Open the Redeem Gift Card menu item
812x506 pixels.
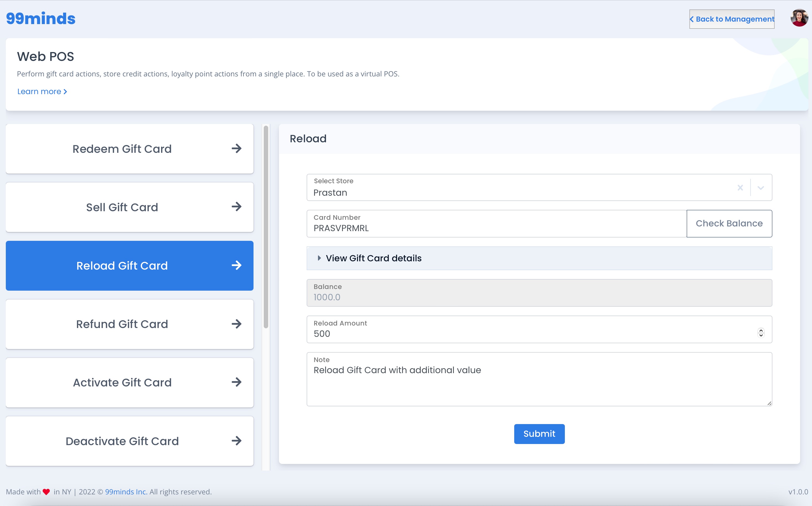130,149
